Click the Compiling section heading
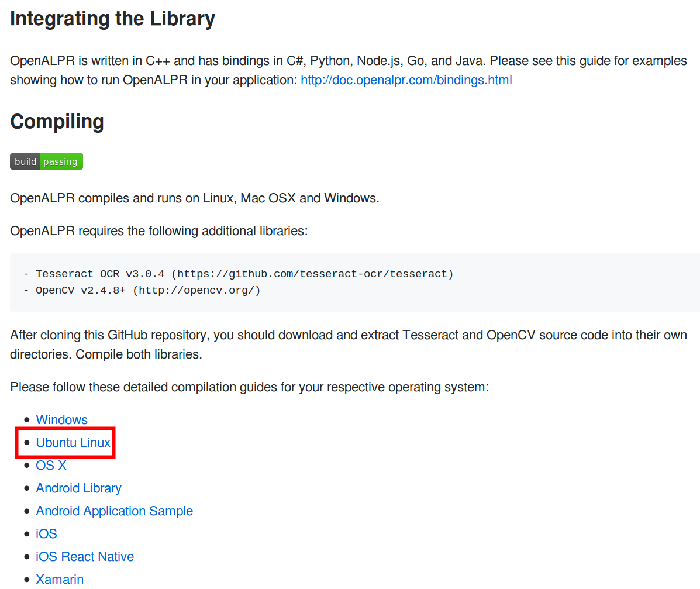The width and height of the screenshot is (700, 589). coord(57,122)
